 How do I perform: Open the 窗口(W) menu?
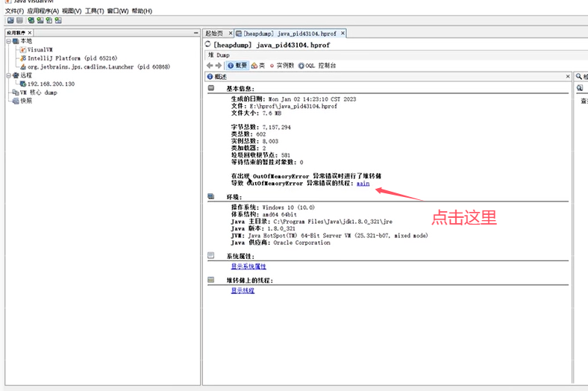(x=118, y=11)
